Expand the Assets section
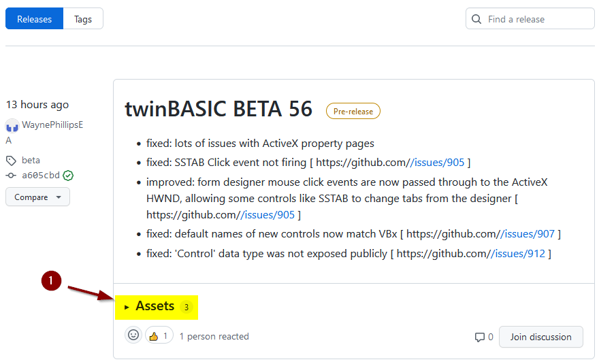599x364 pixels. (156, 307)
